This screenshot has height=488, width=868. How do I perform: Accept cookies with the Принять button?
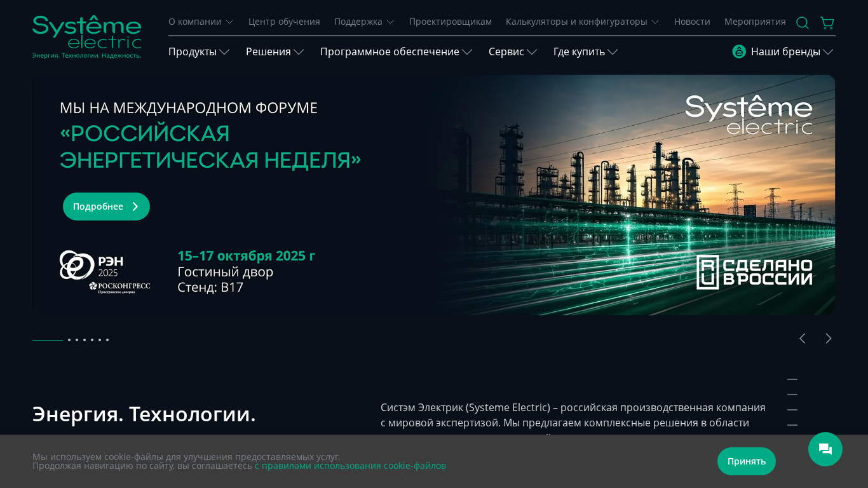[747, 461]
